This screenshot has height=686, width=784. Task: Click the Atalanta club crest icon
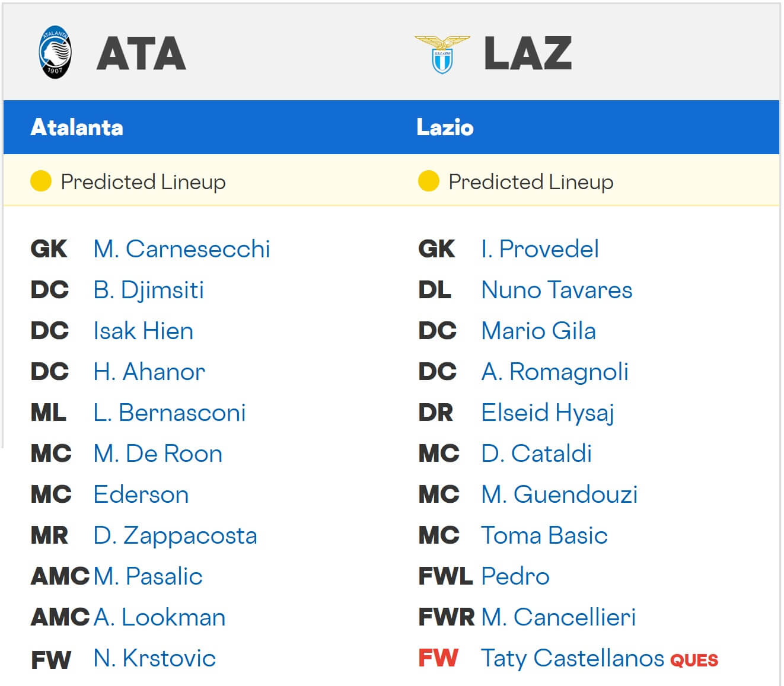55,53
